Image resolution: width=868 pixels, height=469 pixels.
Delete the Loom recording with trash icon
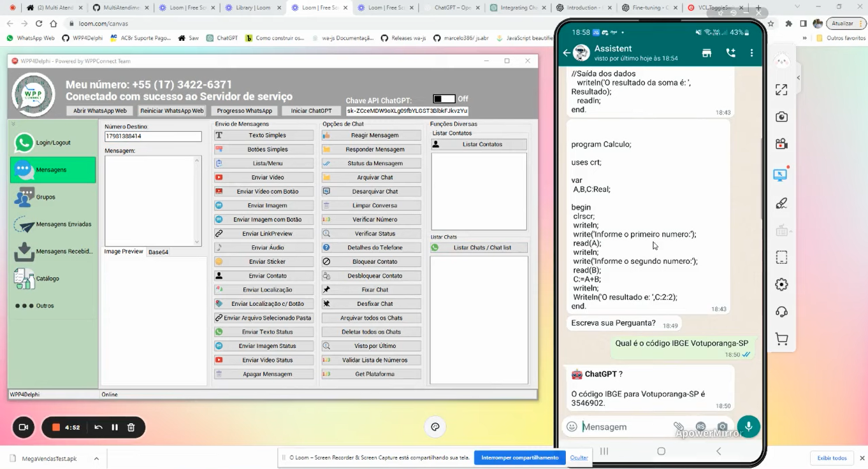[x=131, y=427]
